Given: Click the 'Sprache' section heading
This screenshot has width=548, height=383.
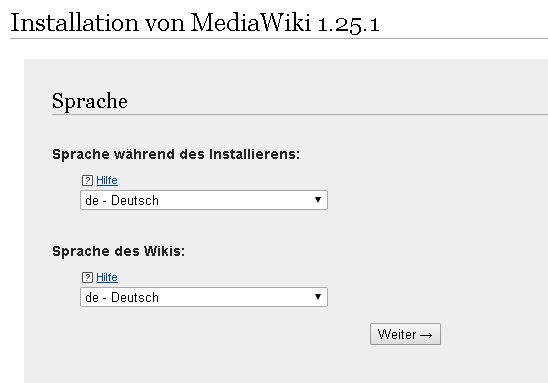Looking at the screenshot, I should [90, 102].
